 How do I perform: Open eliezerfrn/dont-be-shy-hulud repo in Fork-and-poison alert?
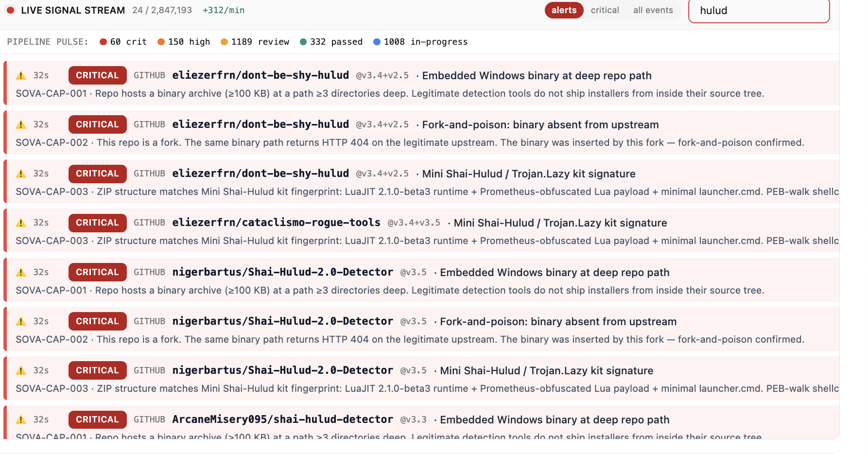(260, 124)
